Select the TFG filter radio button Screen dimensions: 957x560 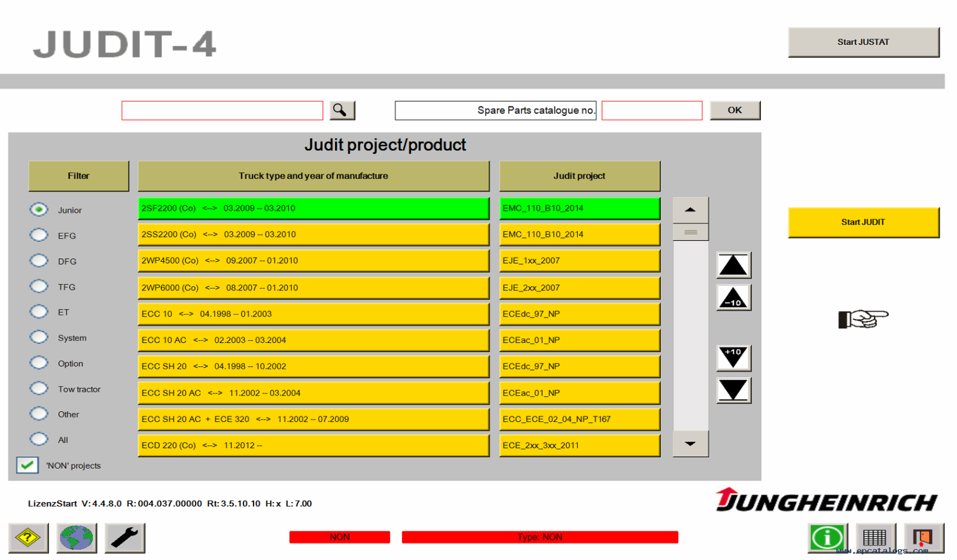(39, 287)
